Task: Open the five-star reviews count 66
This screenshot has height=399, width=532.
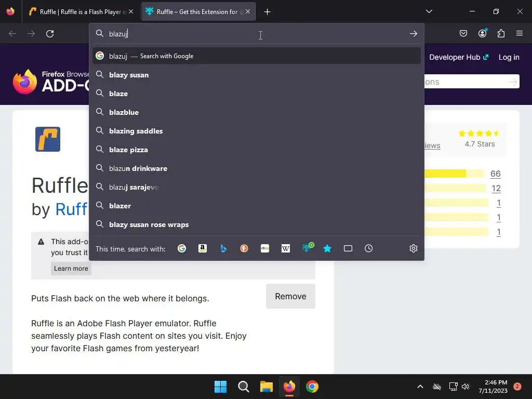Action: coord(495,174)
